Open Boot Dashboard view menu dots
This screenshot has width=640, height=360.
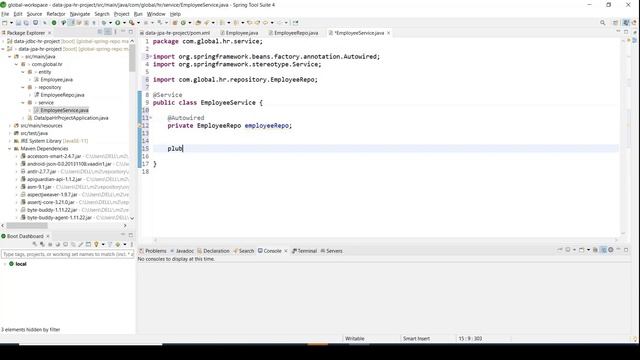point(131,244)
